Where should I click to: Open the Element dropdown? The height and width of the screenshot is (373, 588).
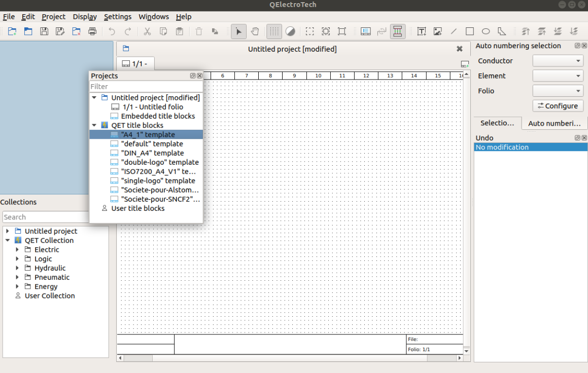pyautogui.click(x=558, y=76)
